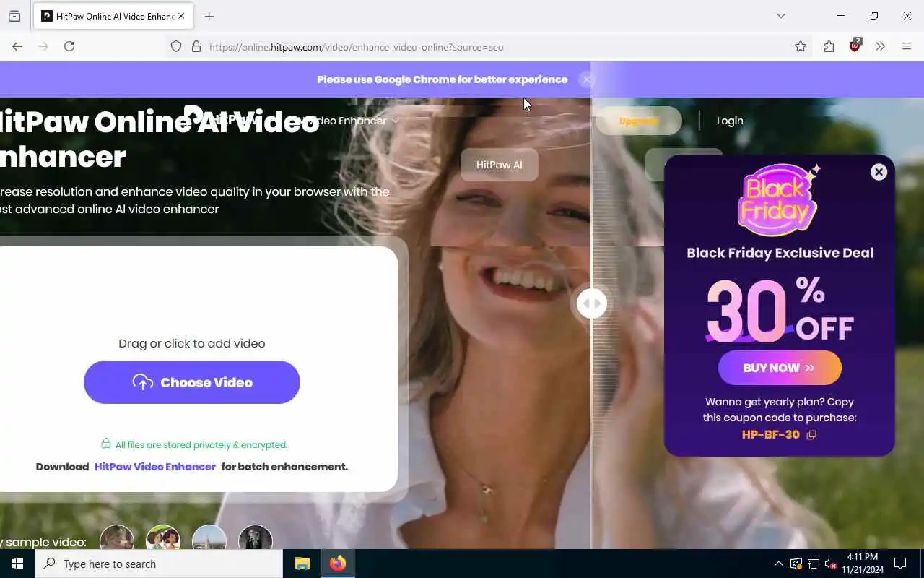
Task: Click the BUY NOW button
Action: [x=780, y=368]
